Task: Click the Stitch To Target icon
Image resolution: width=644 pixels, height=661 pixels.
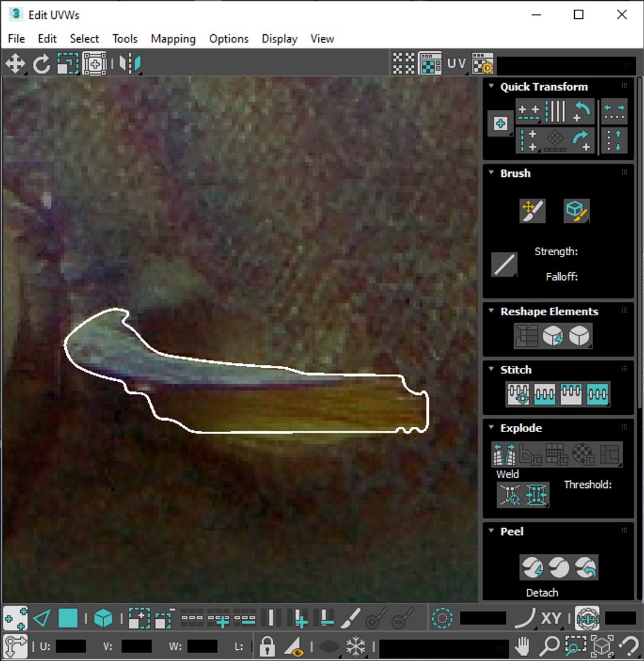Action: (519, 394)
